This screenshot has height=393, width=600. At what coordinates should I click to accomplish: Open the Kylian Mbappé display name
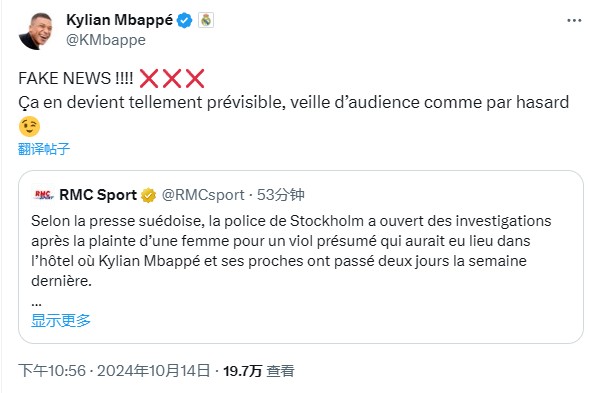click(119, 20)
